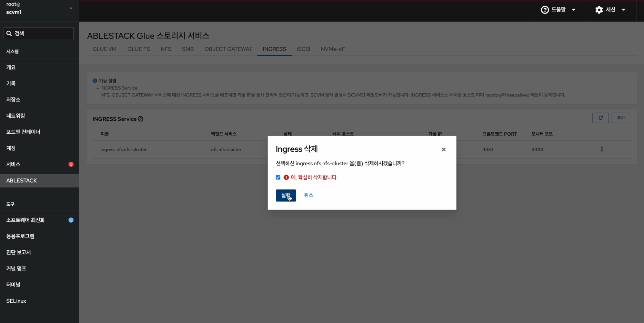
Task: Uncheck the delete confirmation checkbox
Action: point(278,177)
